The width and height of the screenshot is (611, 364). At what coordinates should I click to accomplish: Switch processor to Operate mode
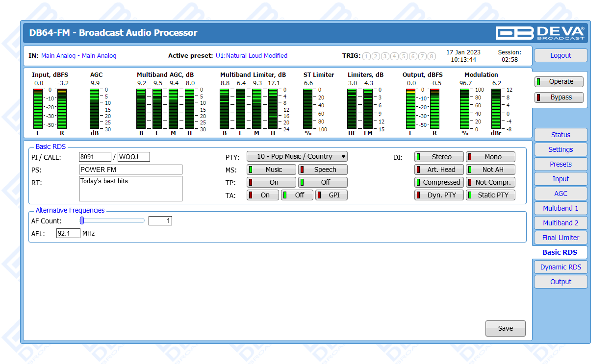pyautogui.click(x=559, y=82)
